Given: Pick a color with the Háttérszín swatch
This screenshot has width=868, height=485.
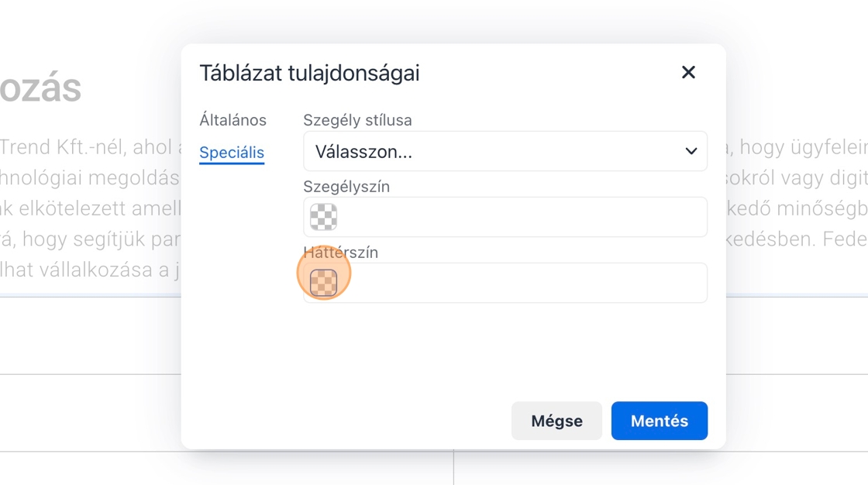Looking at the screenshot, I should tap(324, 283).
